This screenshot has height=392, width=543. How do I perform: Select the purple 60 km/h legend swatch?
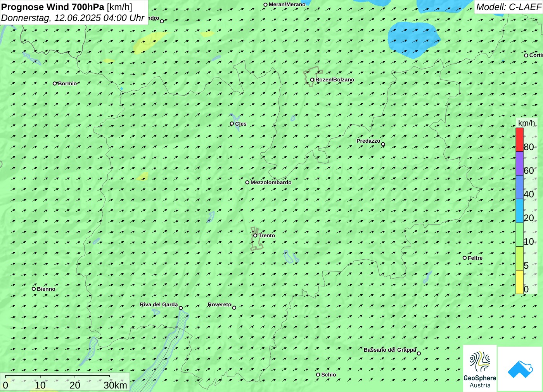coord(519,164)
